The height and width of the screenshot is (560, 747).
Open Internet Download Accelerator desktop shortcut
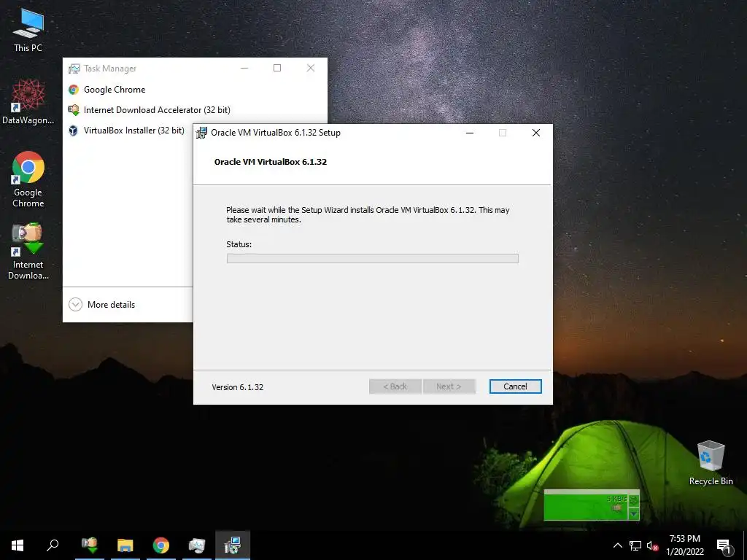28,252
